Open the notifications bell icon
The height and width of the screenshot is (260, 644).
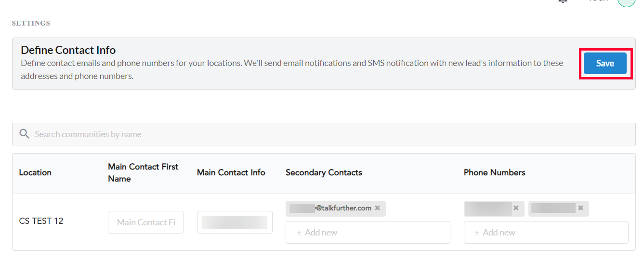[562, 1]
